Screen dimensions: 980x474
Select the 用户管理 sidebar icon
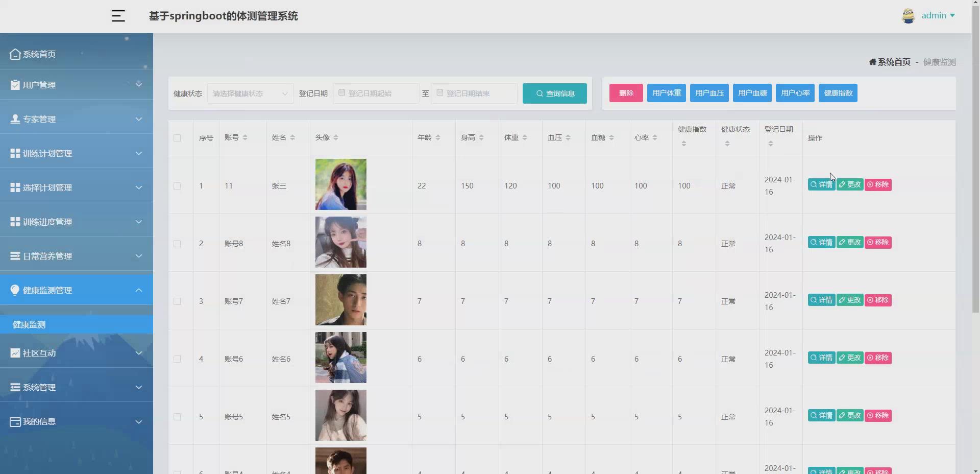[x=15, y=85]
